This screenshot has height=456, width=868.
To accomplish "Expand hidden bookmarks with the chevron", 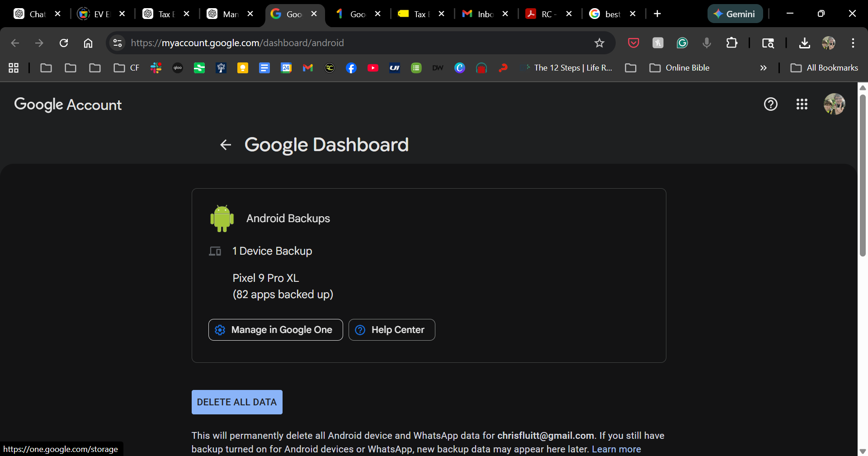I will pos(763,68).
